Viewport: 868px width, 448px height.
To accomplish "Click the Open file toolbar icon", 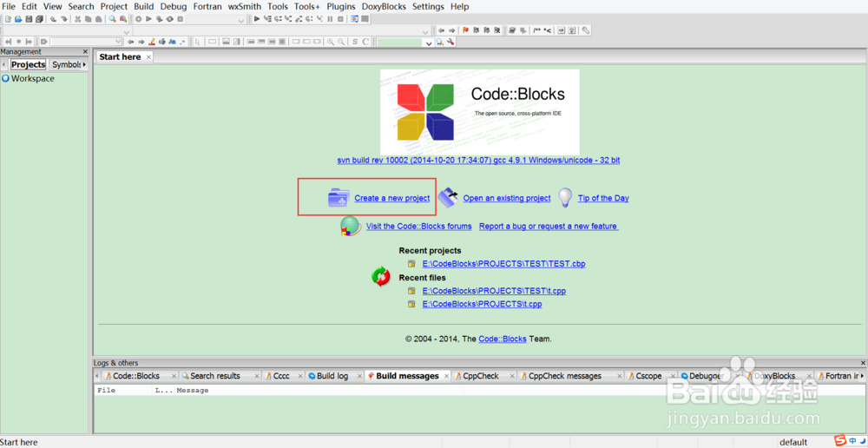I will (17, 19).
